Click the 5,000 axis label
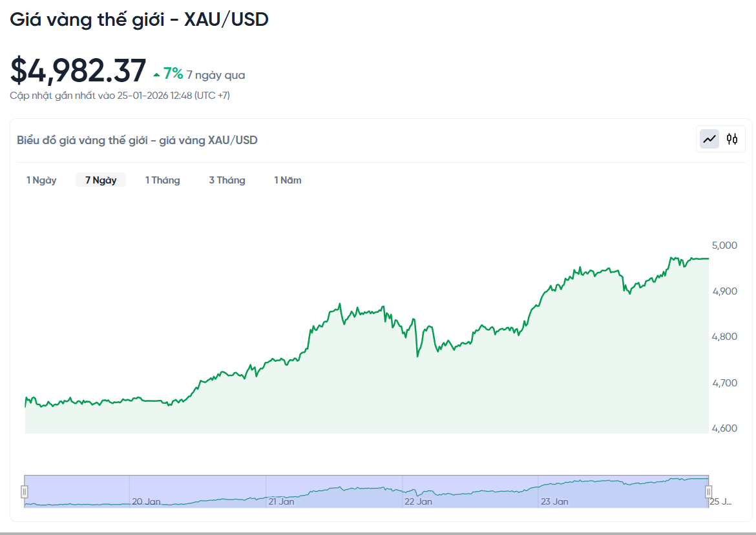The width and height of the screenshot is (756, 535). tap(725, 245)
